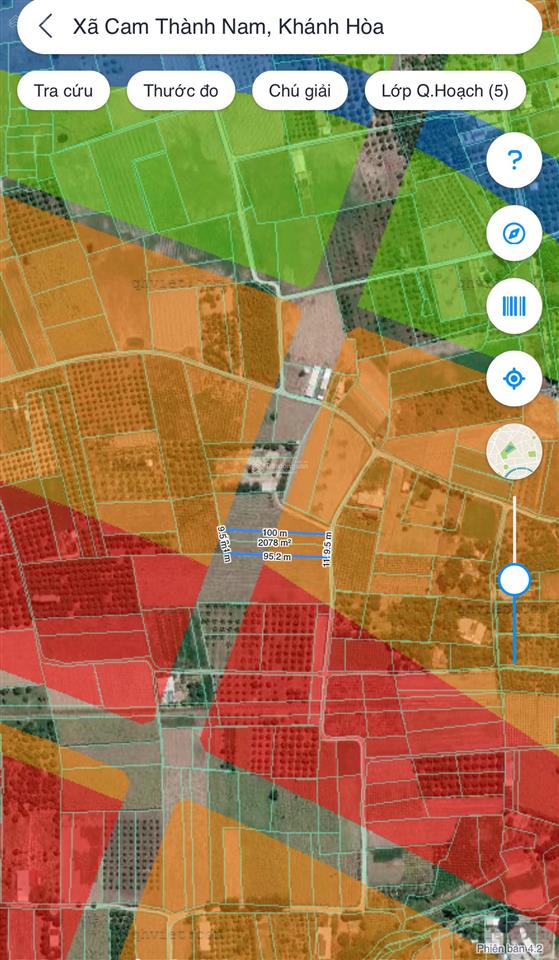
Task: Select the Thước đo measuring tool
Action: tap(181, 91)
